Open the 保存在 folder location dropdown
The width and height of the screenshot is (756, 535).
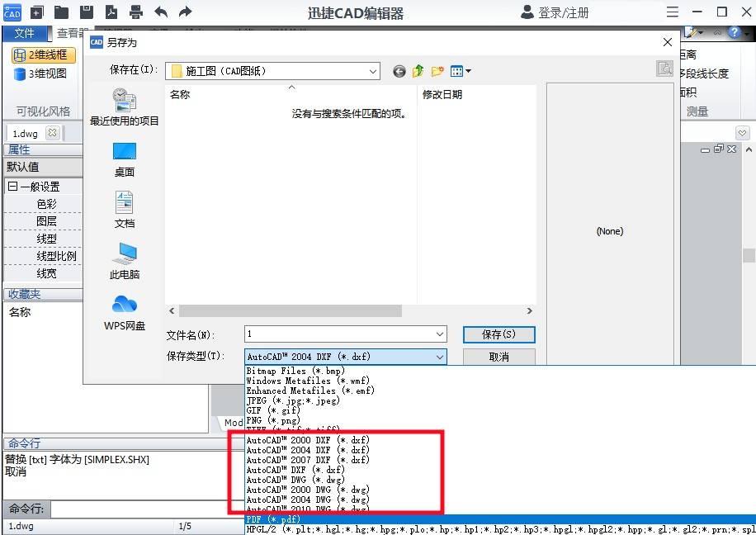point(373,71)
